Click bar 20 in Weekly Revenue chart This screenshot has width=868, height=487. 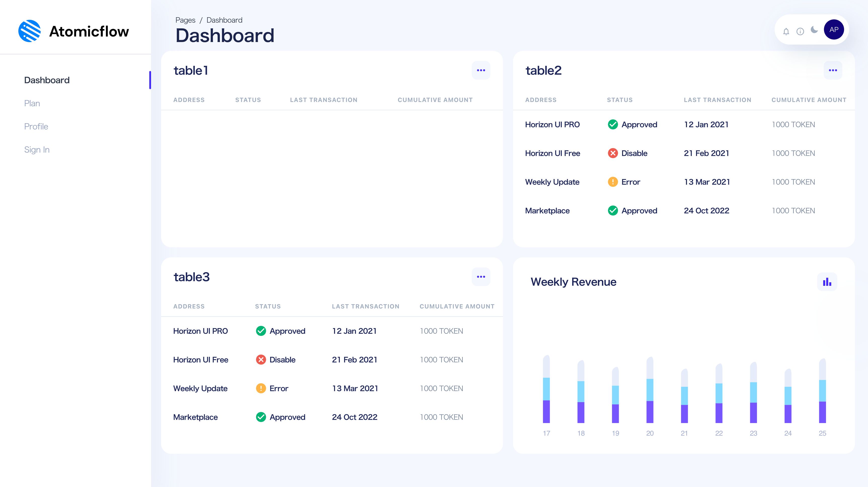click(x=650, y=393)
